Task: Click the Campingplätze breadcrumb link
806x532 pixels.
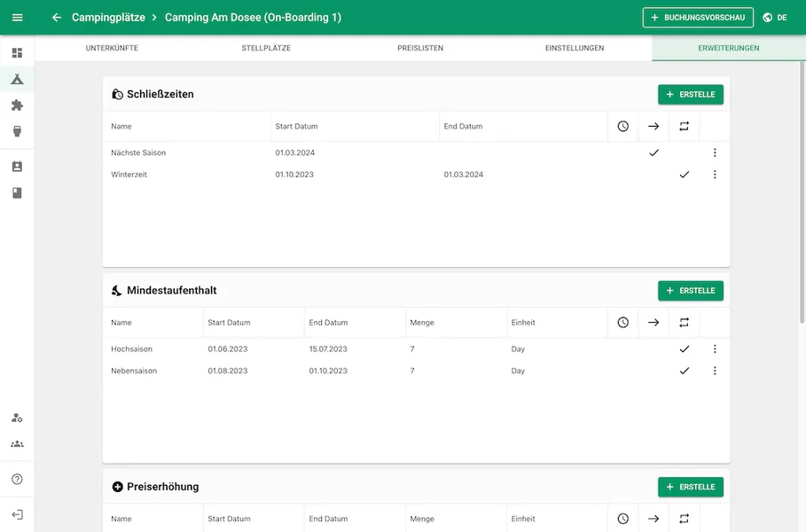Action: (x=108, y=18)
